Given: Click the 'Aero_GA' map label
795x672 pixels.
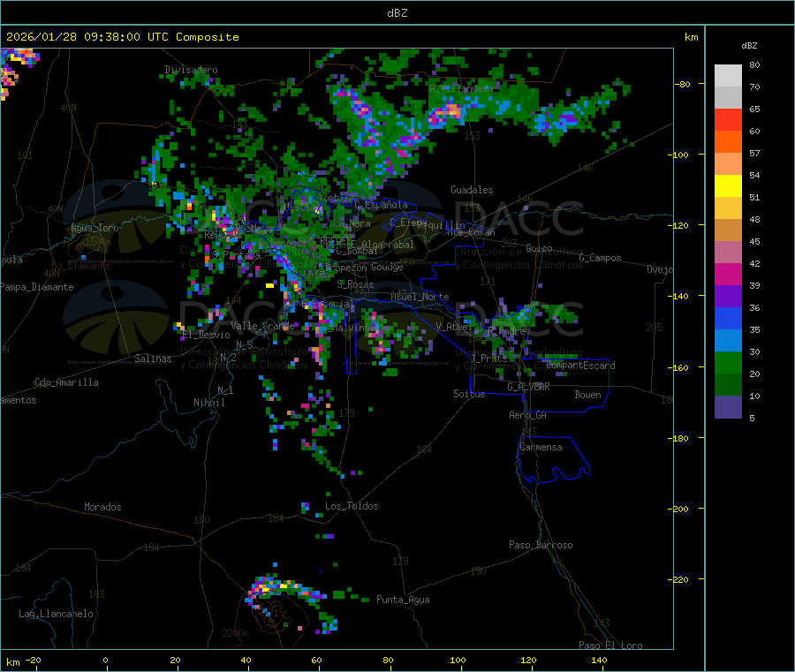Looking at the screenshot, I should click(x=527, y=415).
